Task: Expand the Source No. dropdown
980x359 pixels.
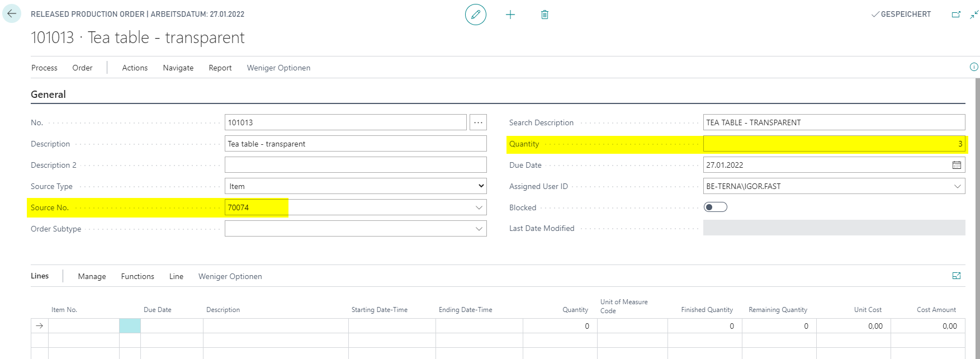Action: pos(479,207)
